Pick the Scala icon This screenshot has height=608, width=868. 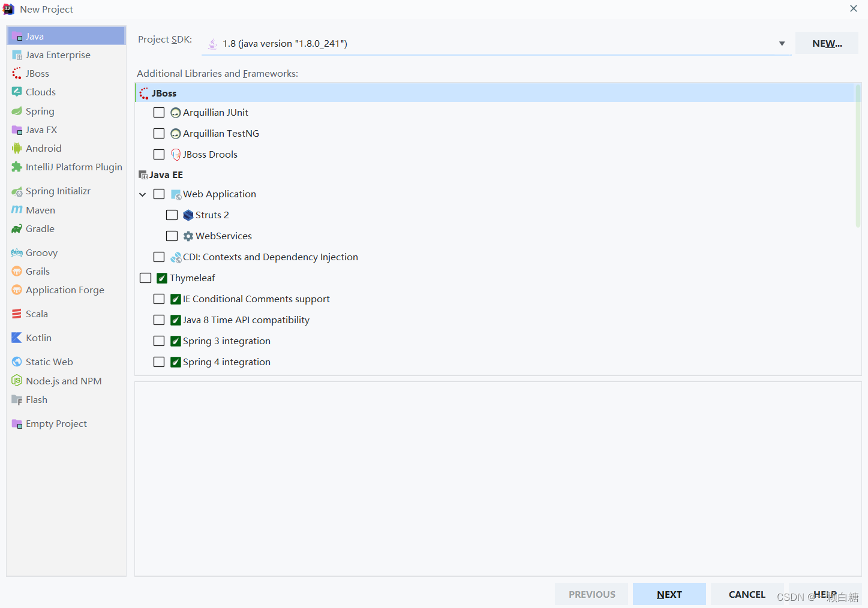[x=17, y=314]
